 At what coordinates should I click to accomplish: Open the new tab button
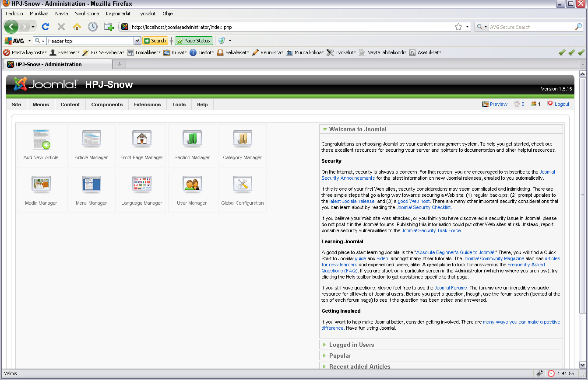119,64
